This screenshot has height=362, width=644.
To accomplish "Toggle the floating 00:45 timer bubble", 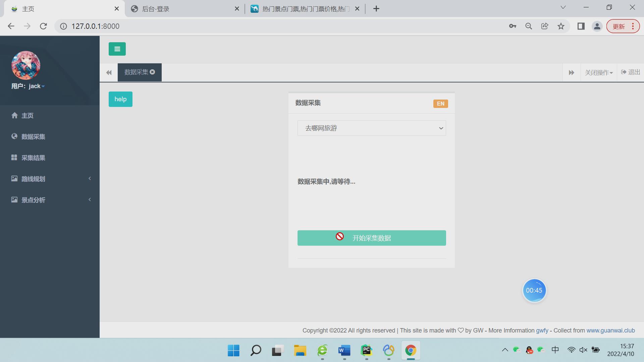I will click(x=534, y=290).
